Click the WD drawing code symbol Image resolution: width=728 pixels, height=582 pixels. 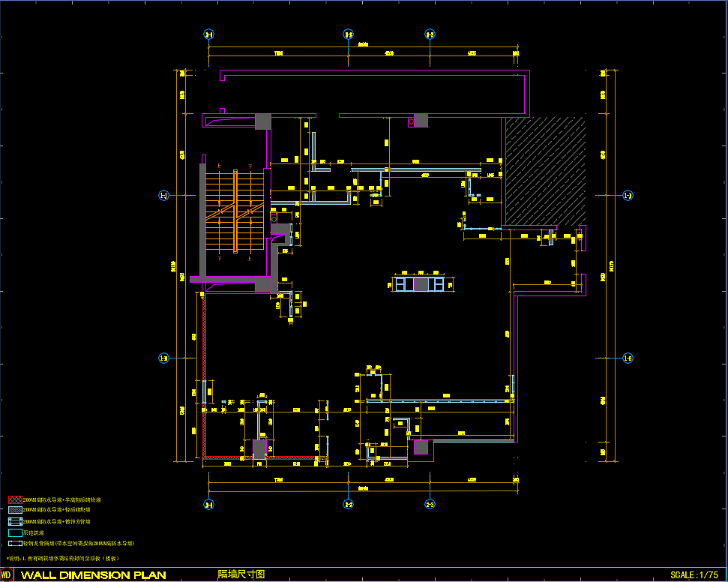(x=7, y=575)
